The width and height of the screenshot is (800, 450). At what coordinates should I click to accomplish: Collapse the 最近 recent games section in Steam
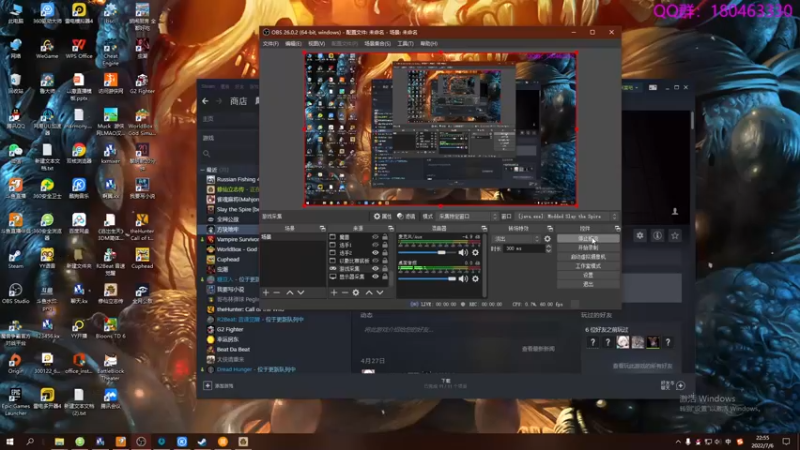point(203,169)
